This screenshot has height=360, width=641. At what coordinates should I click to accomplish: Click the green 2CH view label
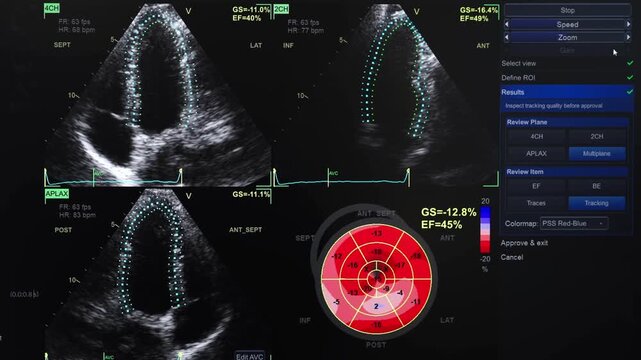pyautogui.click(x=281, y=9)
